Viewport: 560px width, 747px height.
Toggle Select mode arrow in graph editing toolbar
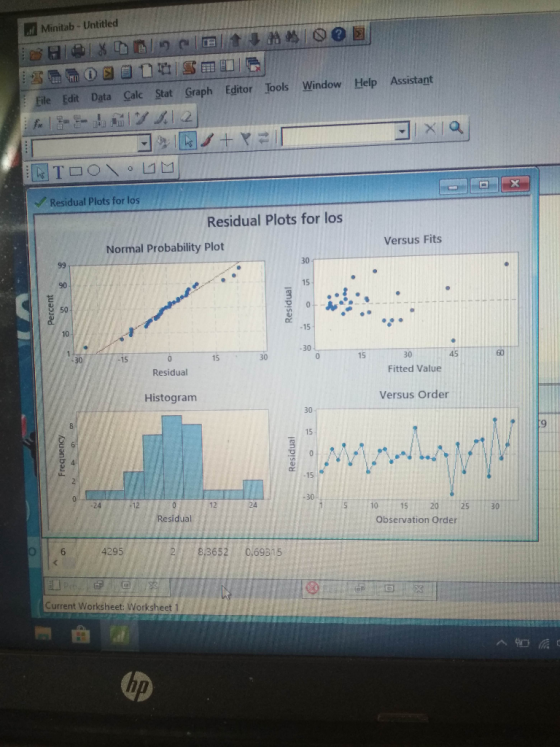(188, 141)
